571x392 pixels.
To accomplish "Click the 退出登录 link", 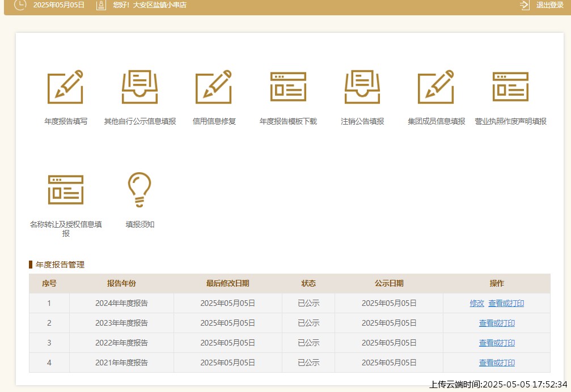I will [x=550, y=5].
